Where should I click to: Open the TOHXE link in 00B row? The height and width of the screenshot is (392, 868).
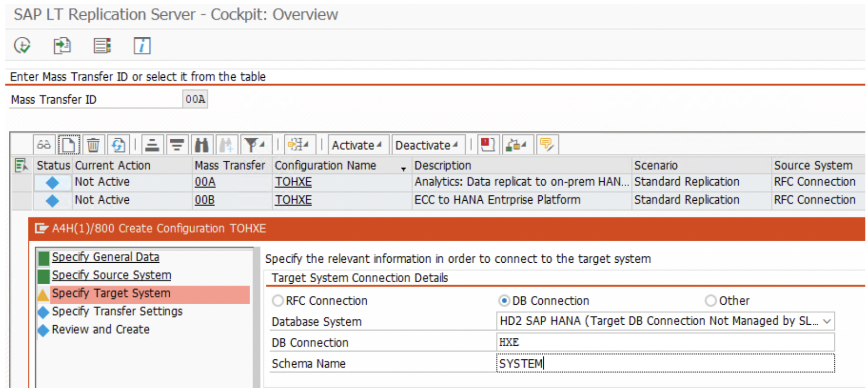293,200
